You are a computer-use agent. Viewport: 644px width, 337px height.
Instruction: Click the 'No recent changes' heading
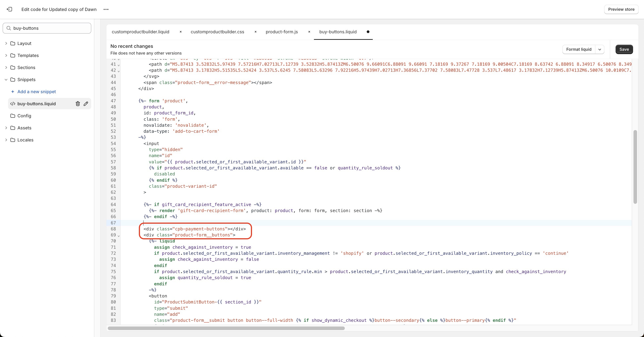coord(132,46)
